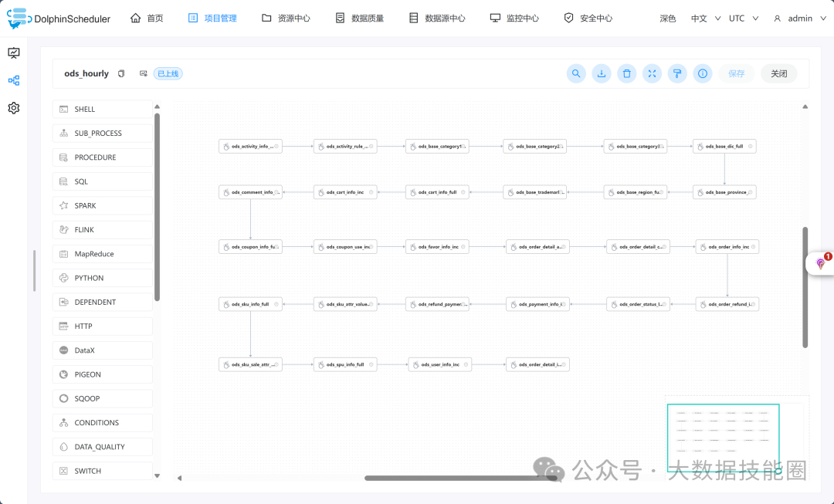Open the 中文 language dropdown
834x504 pixels.
706,18
